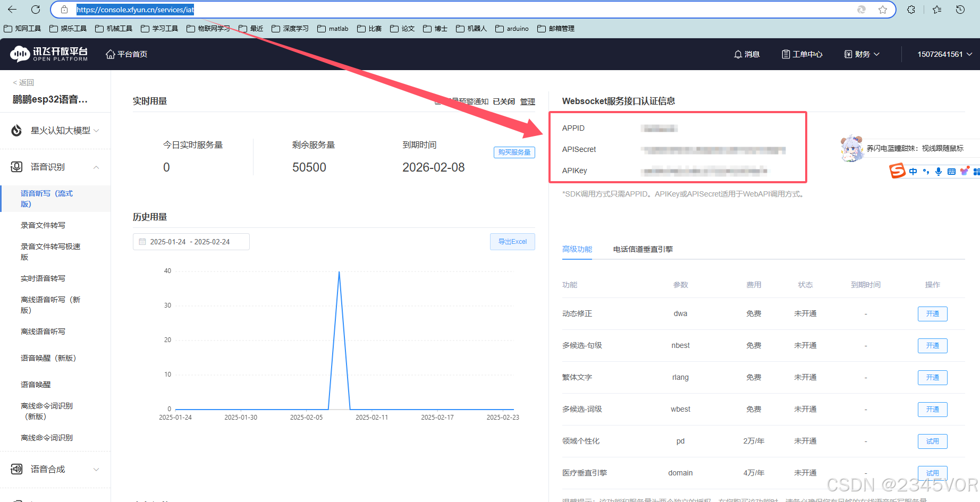Expand the 星火认知大模型 chevron

coord(96,130)
